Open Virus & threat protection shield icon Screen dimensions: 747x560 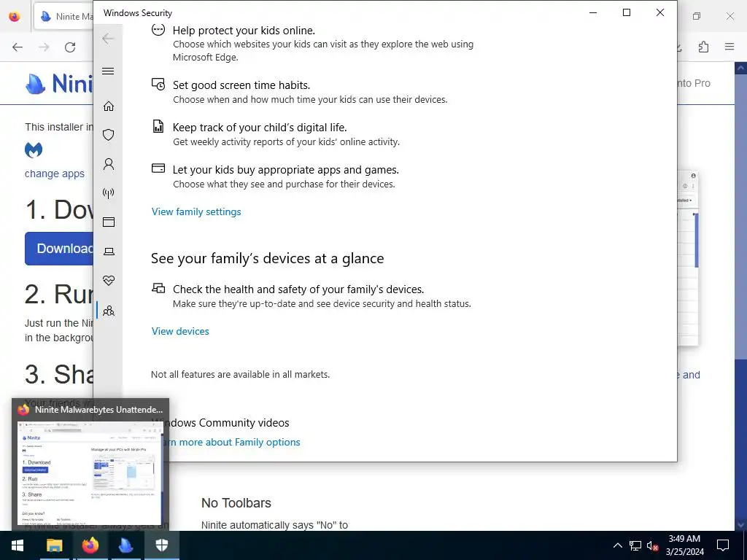[109, 135]
